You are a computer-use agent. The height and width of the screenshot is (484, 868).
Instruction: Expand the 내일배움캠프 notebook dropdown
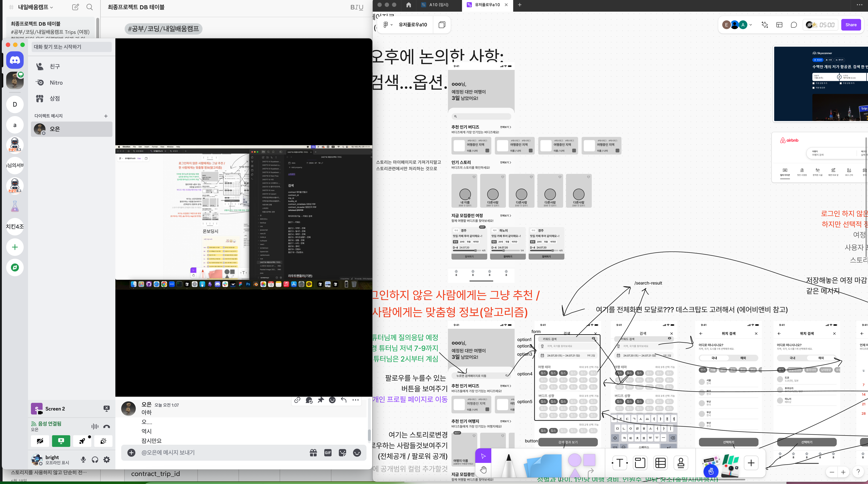51,7
